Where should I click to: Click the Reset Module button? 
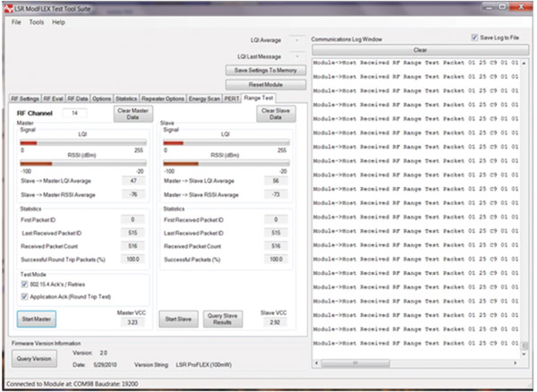[266, 84]
